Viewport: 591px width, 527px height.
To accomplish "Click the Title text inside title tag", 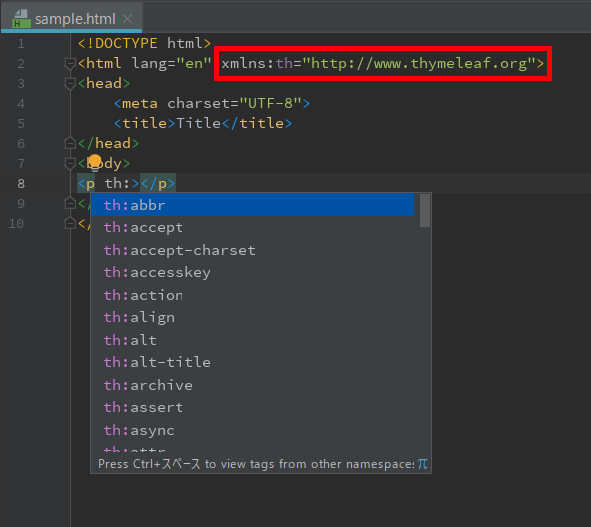I will (198, 123).
